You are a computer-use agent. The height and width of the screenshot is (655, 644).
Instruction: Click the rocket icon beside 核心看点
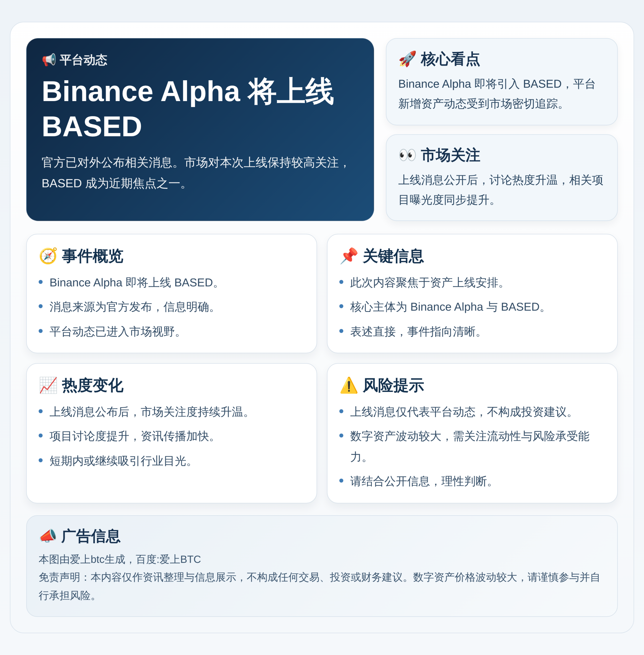(x=407, y=59)
